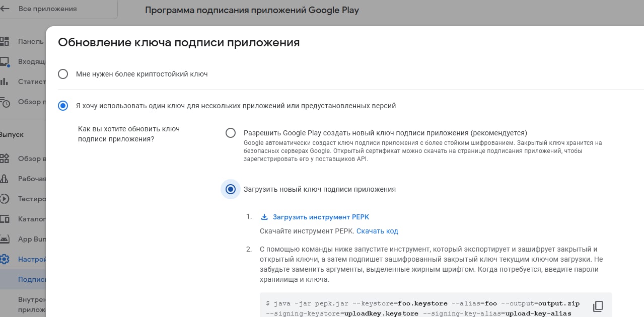Click the Тестирование play-circle icon
Image resolution: width=644 pixels, height=317 pixels.
pos(5,199)
